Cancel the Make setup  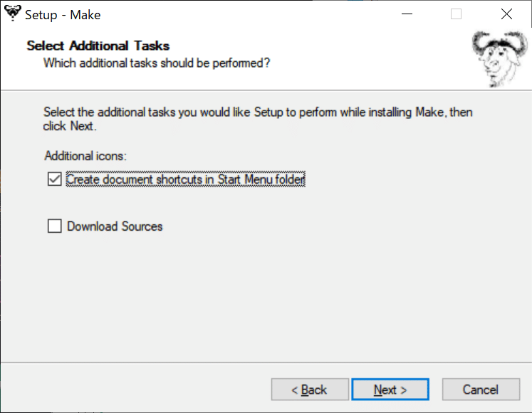(x=480, y=390)
